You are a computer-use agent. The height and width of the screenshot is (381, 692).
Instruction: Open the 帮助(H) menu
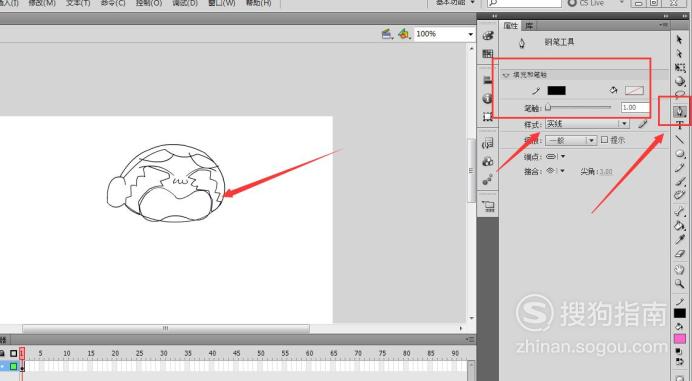[x=259, y=3]
